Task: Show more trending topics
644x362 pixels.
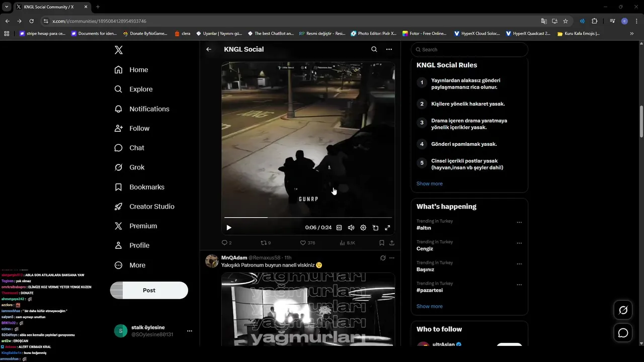Action: (x=429, y=306)
